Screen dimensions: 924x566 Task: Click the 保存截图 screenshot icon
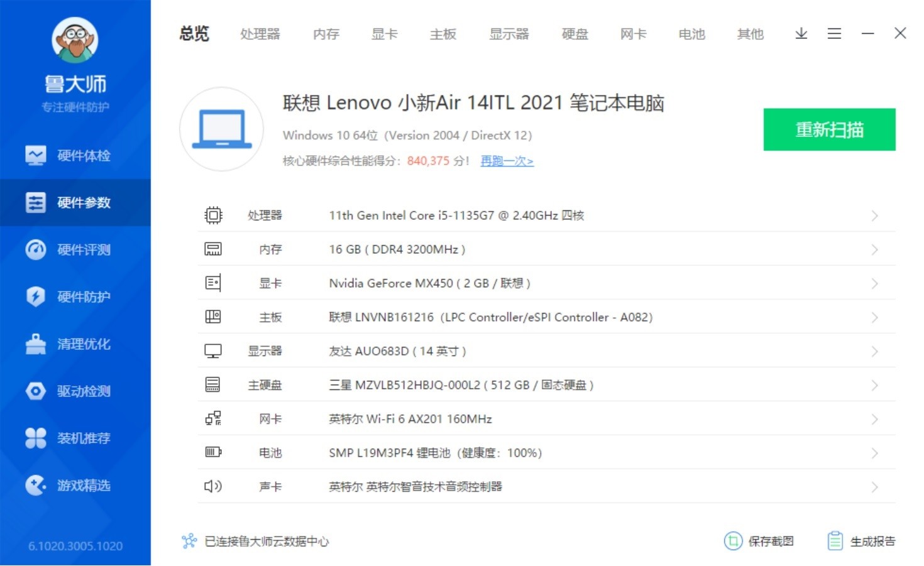[733, 541]
